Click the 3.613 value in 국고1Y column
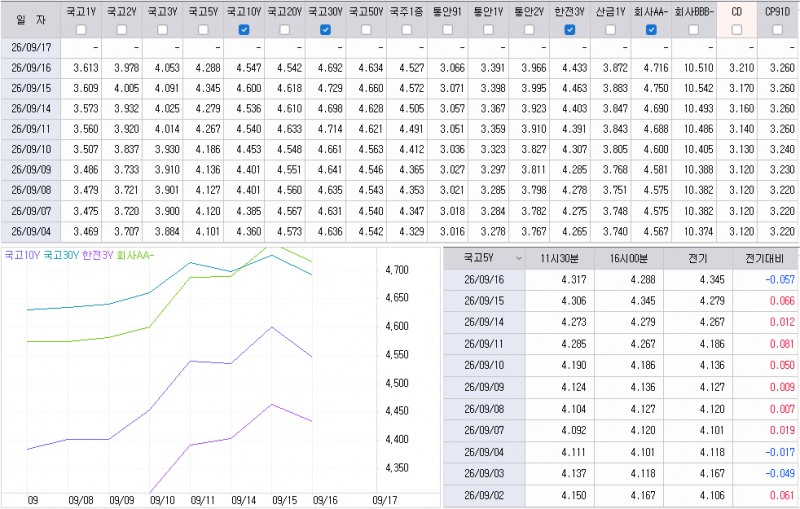 [x=86, y=68]
